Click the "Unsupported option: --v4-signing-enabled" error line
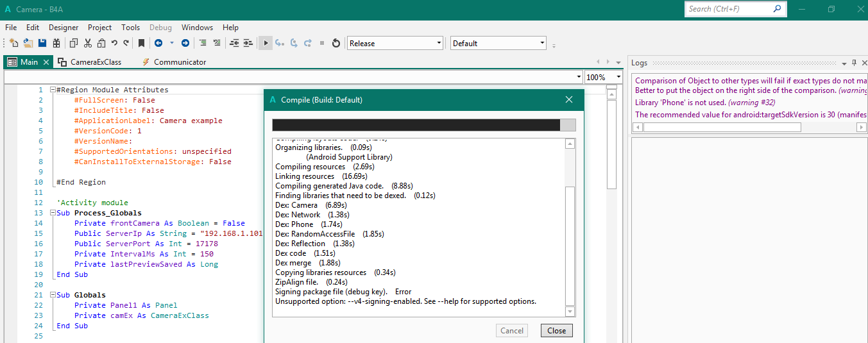This screenshot has height=343, width=868. click(405, 301)
